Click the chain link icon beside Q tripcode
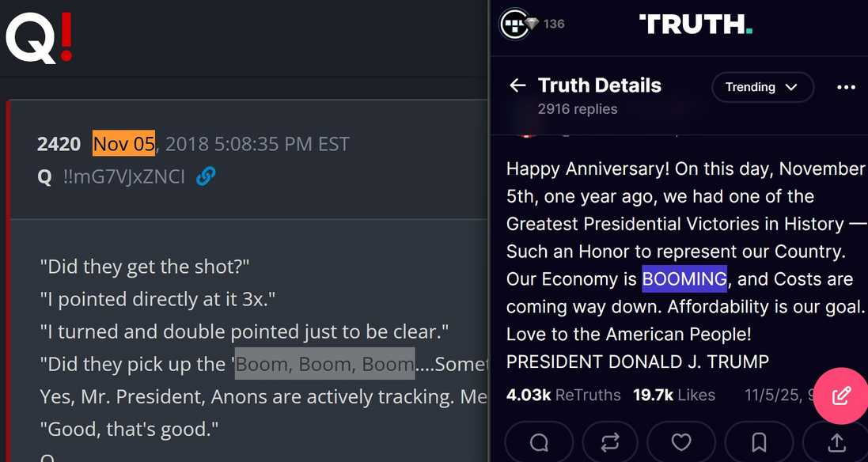 tap(206, 176)
